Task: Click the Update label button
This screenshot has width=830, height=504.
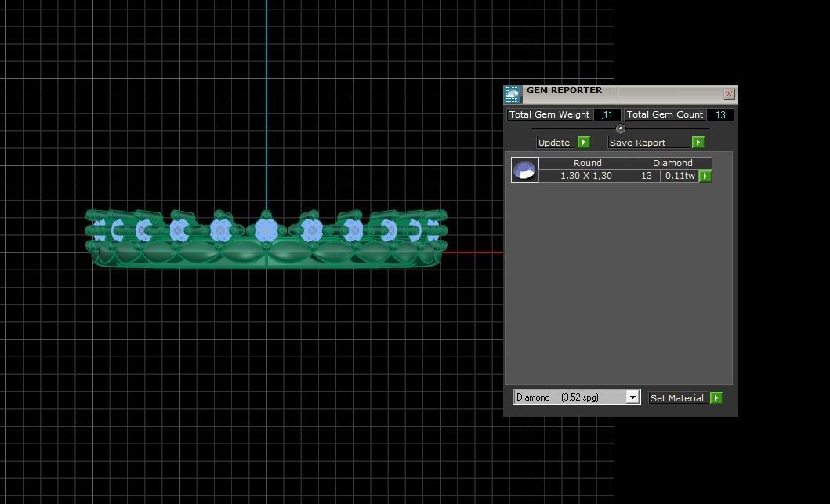Action: [x=556, y=143]
